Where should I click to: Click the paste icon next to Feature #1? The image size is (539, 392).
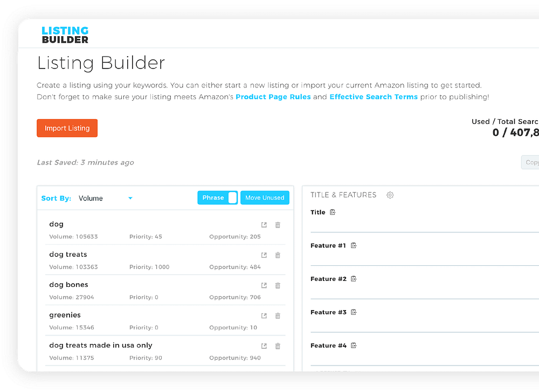tap(354, 246)
